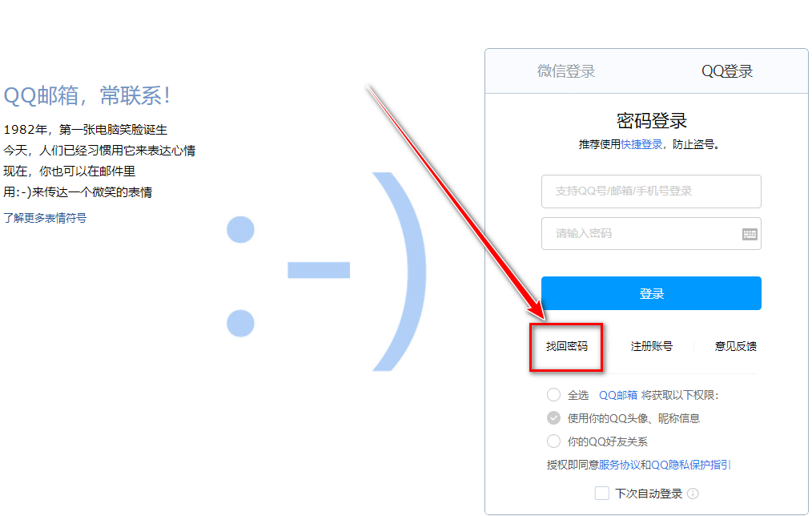Open the 服务协议 link
Image resolution: width=812 pixels, height=516 pixels.
pos(619,465)
